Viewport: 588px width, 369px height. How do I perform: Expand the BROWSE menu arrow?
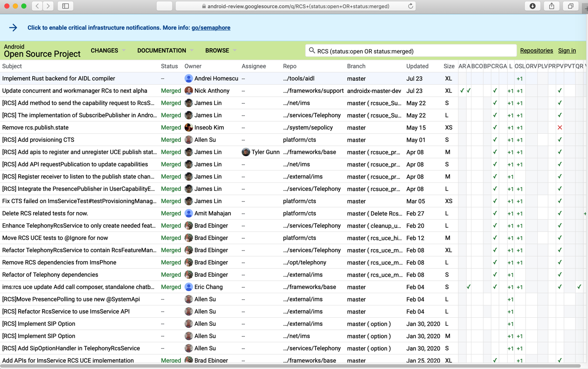click(235, 50)
